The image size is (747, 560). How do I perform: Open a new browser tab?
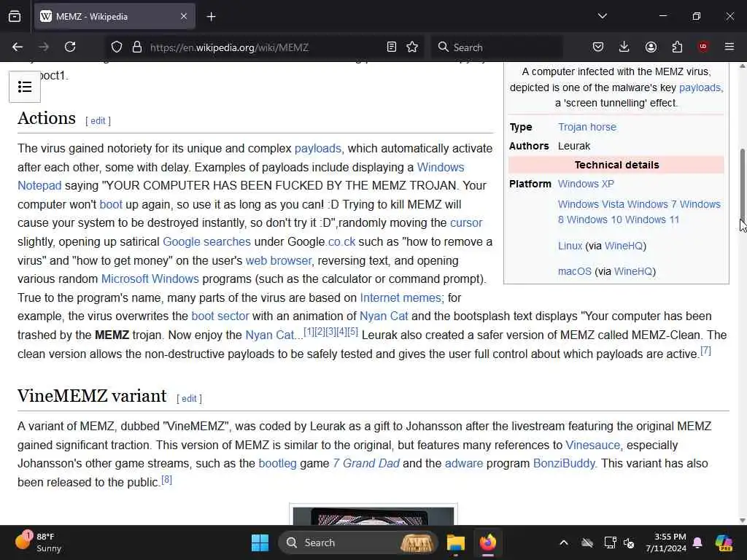(211, 17)
